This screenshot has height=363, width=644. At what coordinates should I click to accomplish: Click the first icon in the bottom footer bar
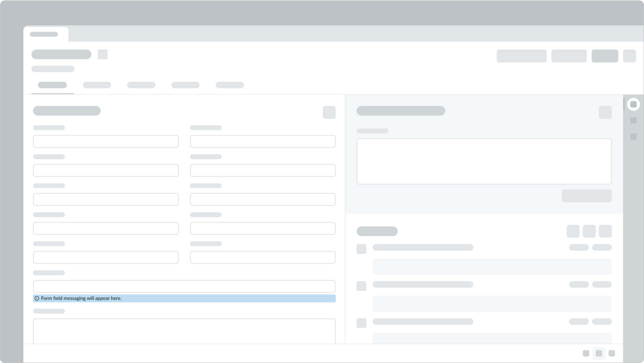click(586, 353)
